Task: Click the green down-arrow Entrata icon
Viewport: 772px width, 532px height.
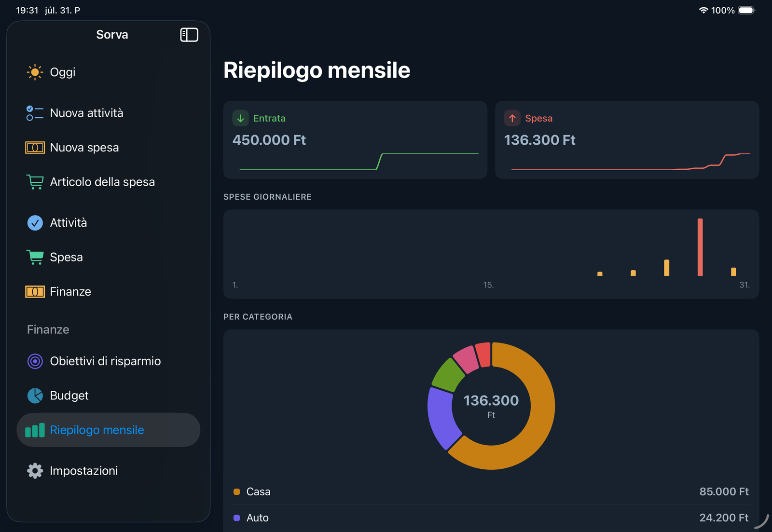Action: click(240, 118)
